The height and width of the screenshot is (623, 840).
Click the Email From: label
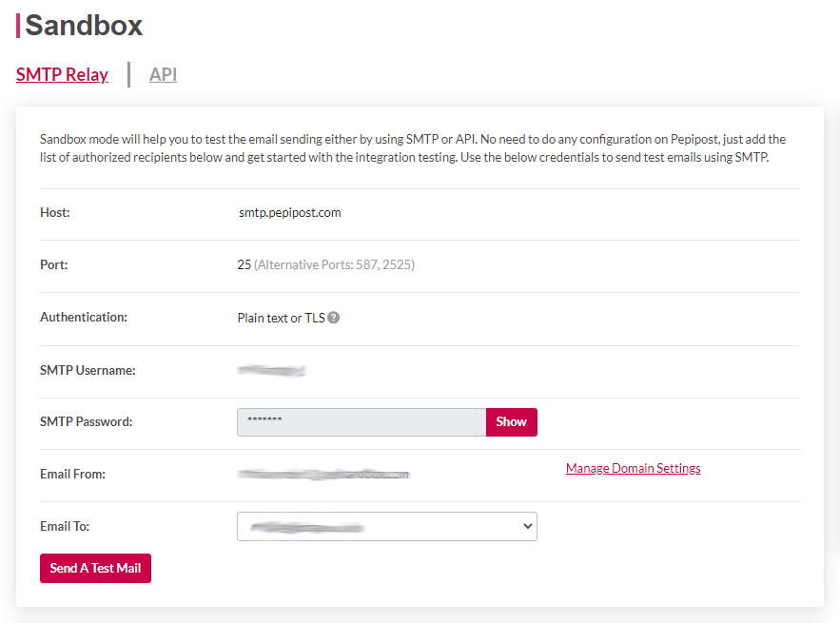pyautogui.click(x=73, y=474)
